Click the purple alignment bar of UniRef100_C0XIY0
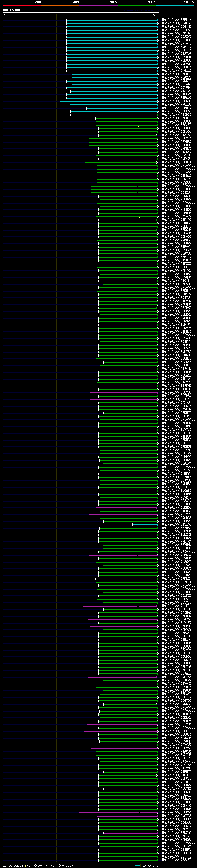Screen dimensions: 197x868 [x=124, y=399]
